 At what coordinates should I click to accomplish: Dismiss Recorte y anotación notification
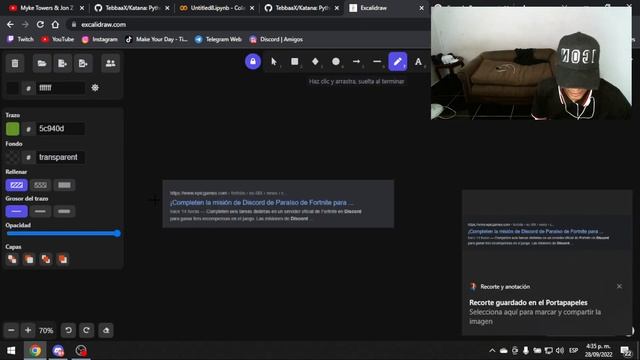(x=619, y=287)
